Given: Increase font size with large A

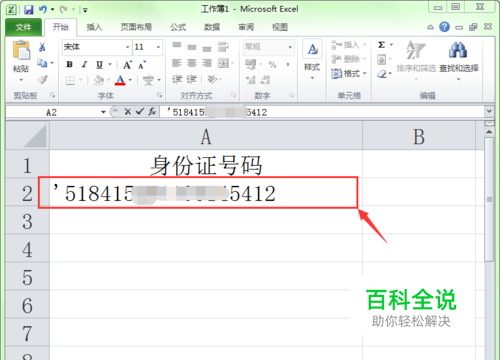Looking at the screenshot, I should click(x=127, y=65).
